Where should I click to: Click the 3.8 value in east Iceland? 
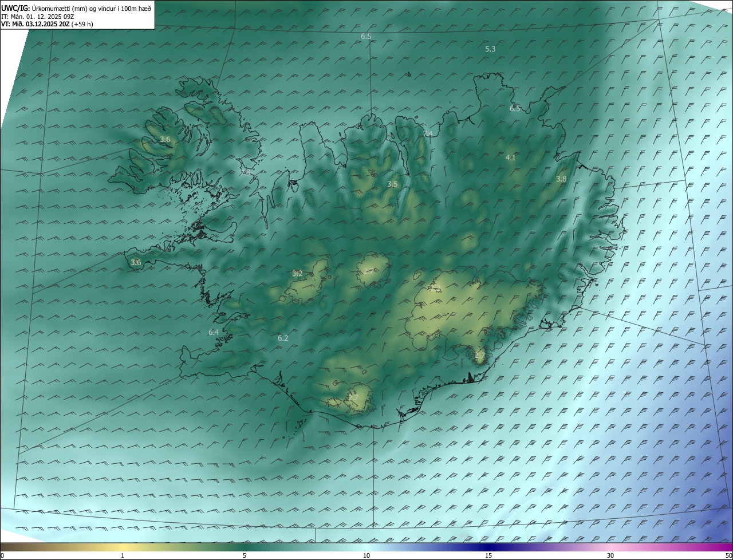(561, 179)
